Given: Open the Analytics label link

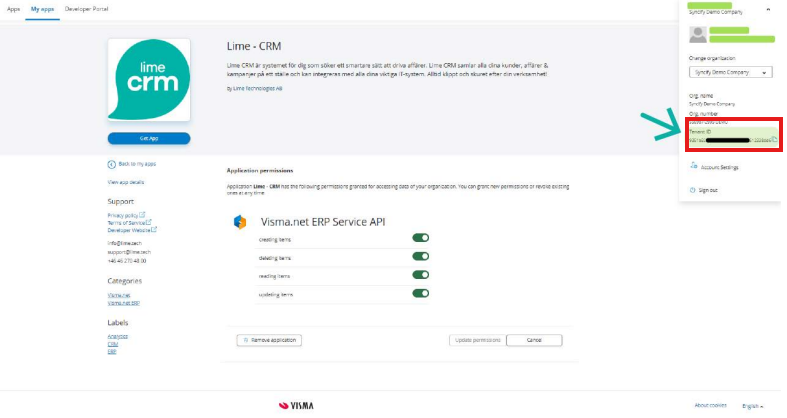Looking at the screenshot, I should 117,336.
